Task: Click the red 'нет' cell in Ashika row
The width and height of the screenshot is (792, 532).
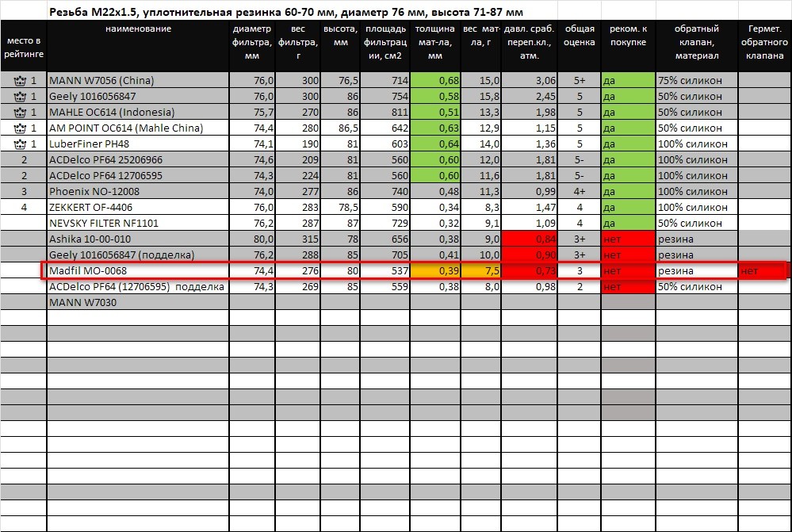Action: [x=627, y=239]
